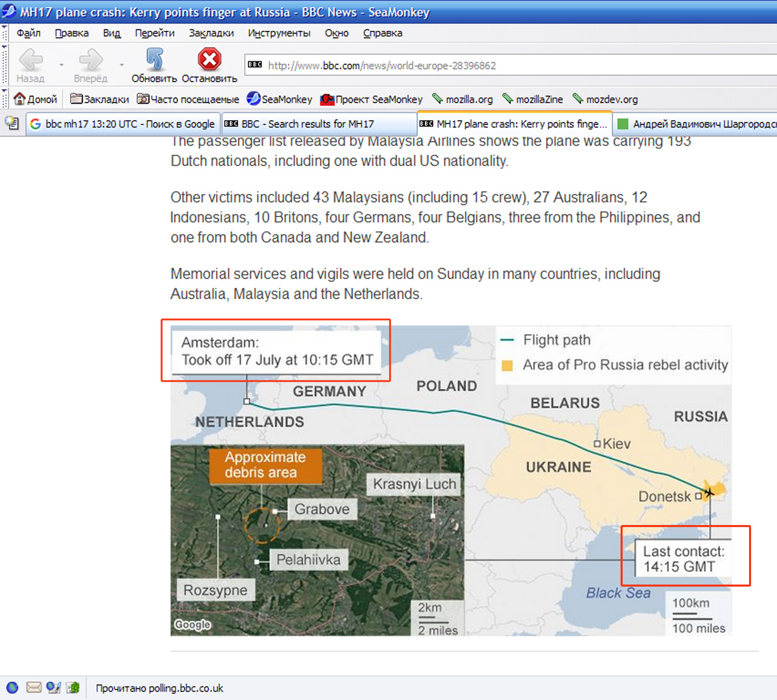Image resolution: width=777 pixels, height=700 pixels.
Task: Open the Справка menu
Action: 382,33
